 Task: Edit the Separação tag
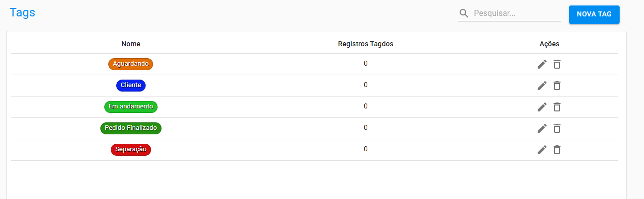[542, 150]
